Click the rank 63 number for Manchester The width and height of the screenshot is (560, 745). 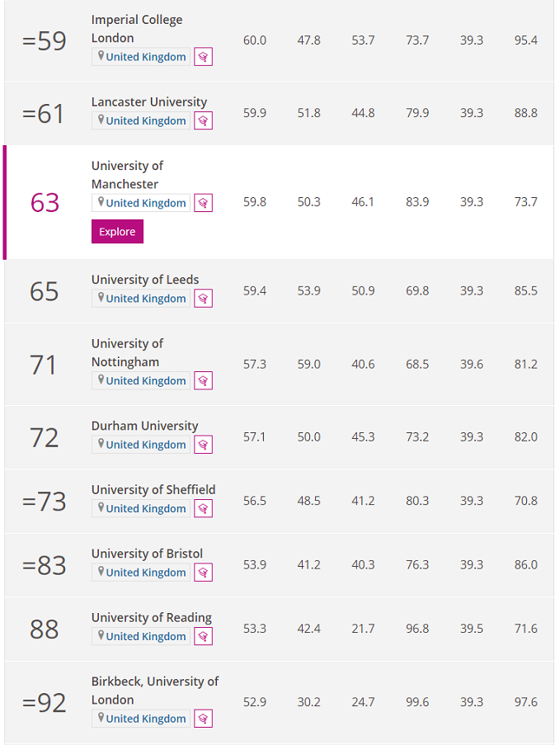[x=45, y=203]
